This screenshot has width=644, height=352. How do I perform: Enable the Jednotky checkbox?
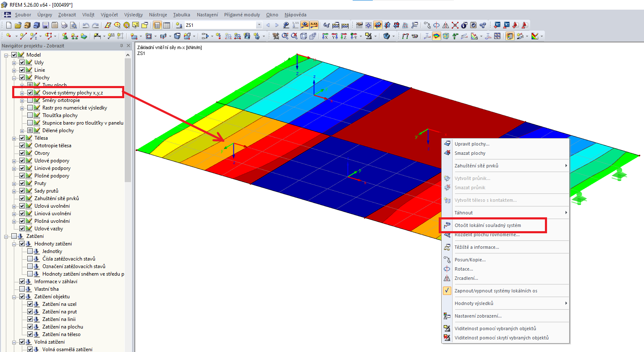coord(30,251)
